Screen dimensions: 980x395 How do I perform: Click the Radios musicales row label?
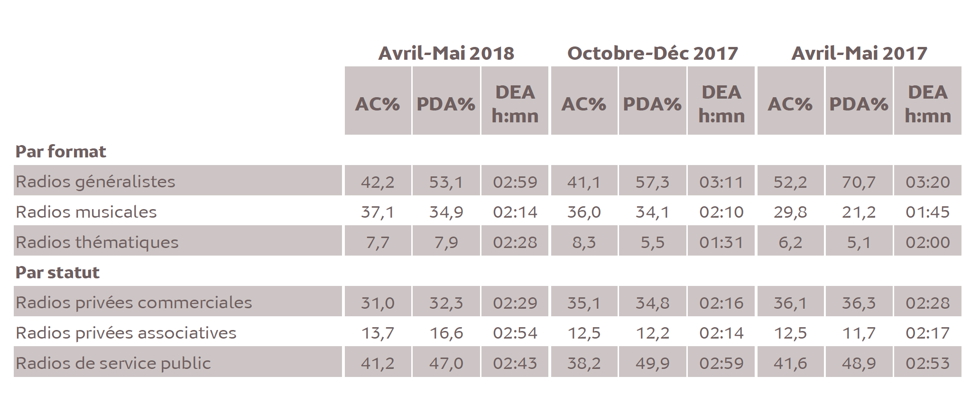[86, 212]
